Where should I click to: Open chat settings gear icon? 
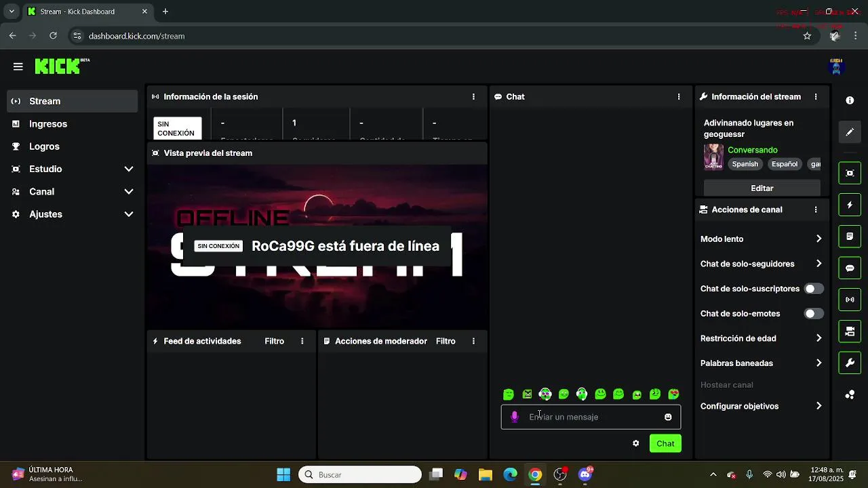click(635, 443)
